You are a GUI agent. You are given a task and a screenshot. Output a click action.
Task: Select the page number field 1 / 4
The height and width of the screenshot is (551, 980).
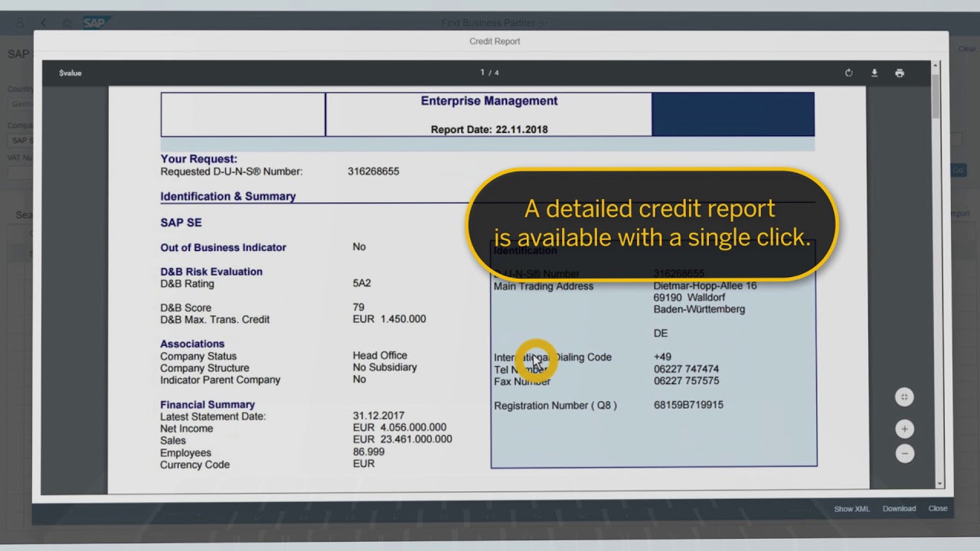coord(489,73)
